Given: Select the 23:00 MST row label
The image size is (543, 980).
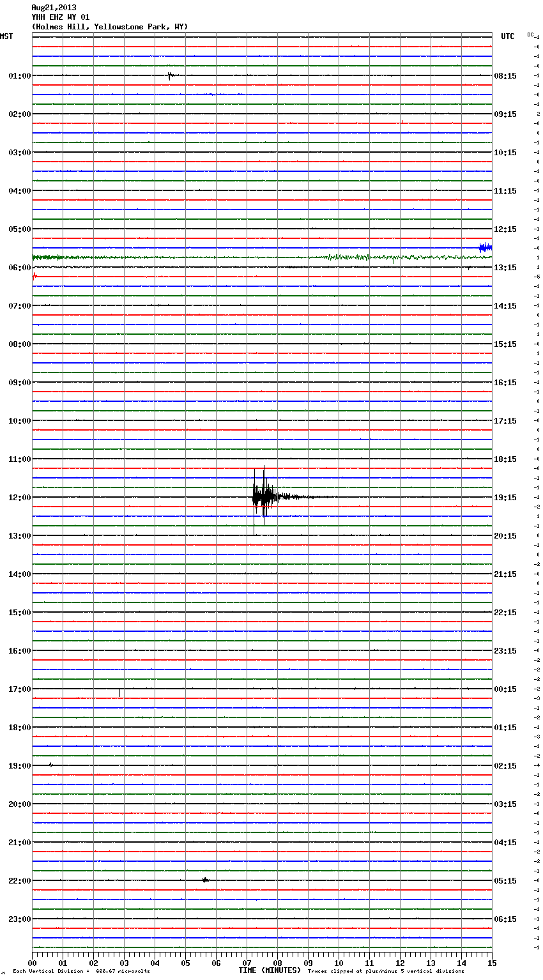Looking at the screenshot, I should tap(19, 919).
